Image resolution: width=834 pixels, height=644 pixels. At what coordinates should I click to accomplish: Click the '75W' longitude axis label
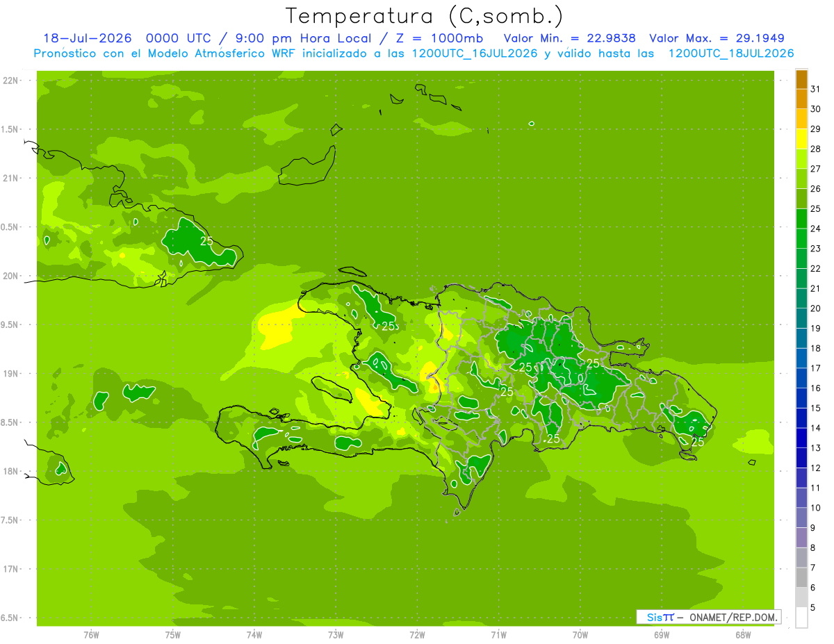(173, 635)
